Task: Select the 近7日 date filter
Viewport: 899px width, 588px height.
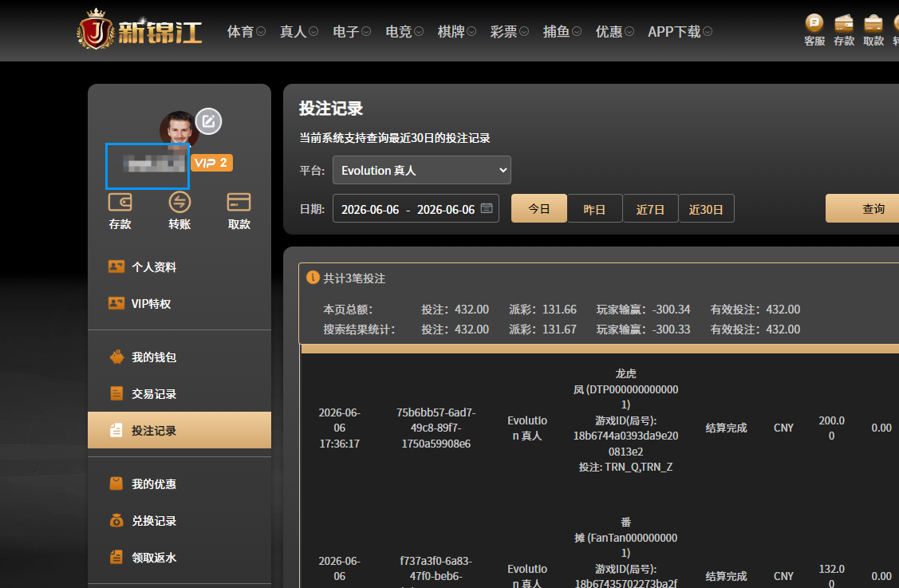Action: pyautogui.click(x=650, y=209)
